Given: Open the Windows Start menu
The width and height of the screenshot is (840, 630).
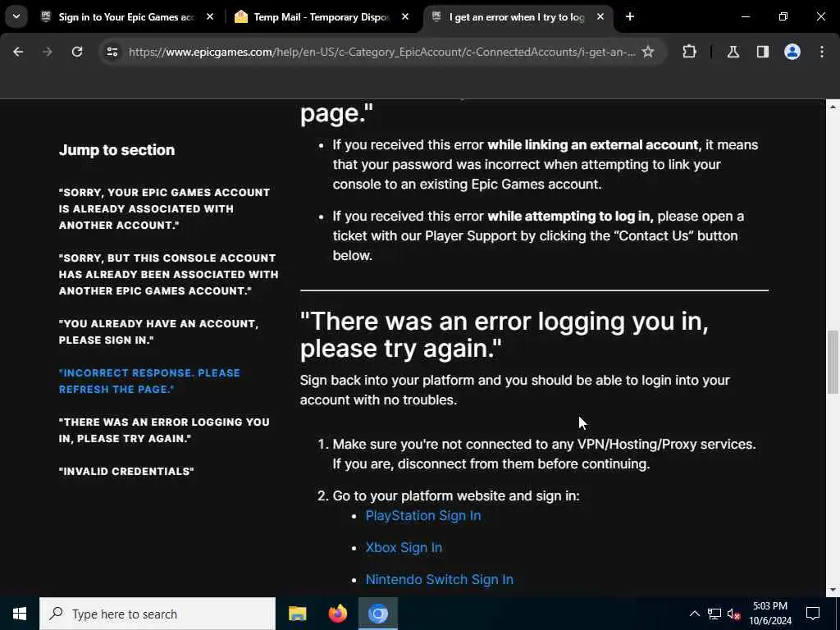Looking at the screenshot, I should [20, 614].
